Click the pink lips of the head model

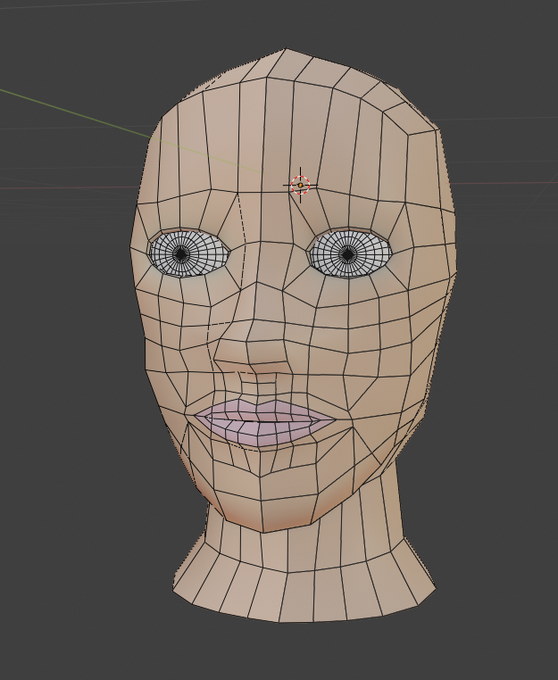[x=264, y=422]
